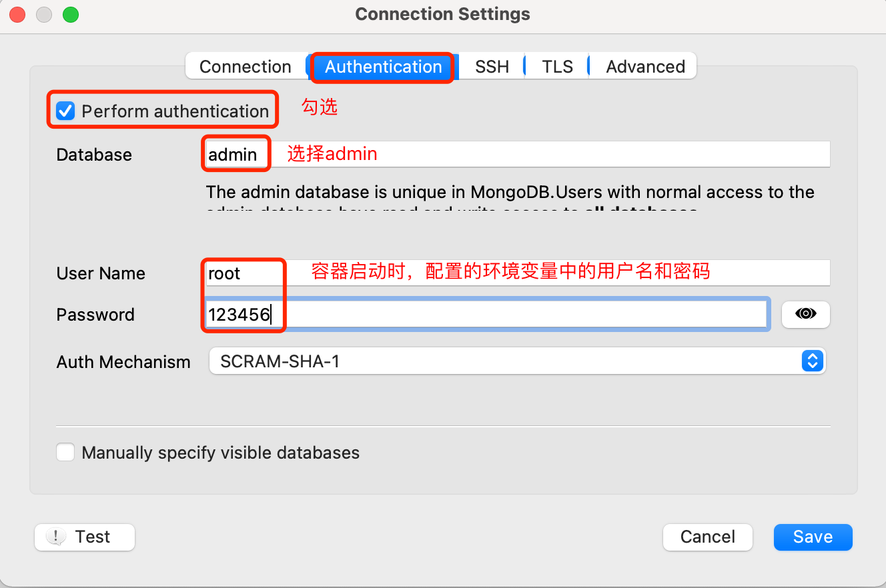Go to the Advanced tab

pyautogui.click(x=645, y=67)
